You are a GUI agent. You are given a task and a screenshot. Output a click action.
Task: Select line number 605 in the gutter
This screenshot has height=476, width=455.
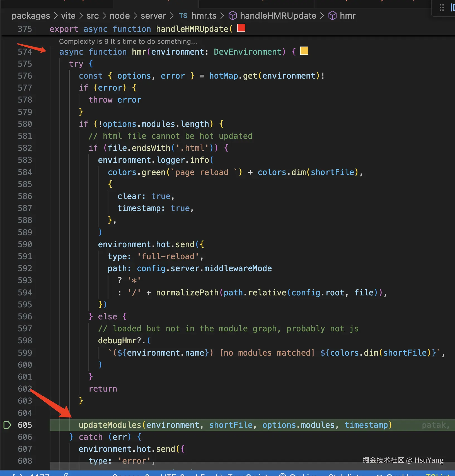25,425
